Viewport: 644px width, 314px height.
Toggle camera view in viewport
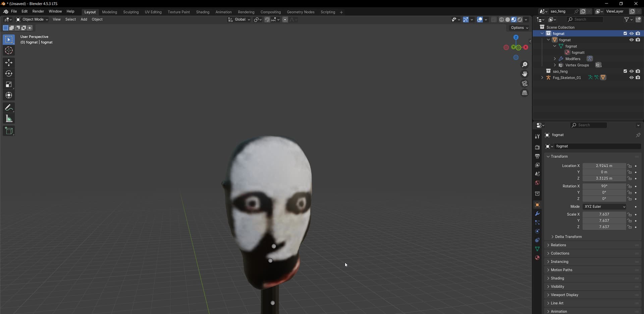[525, 84]
